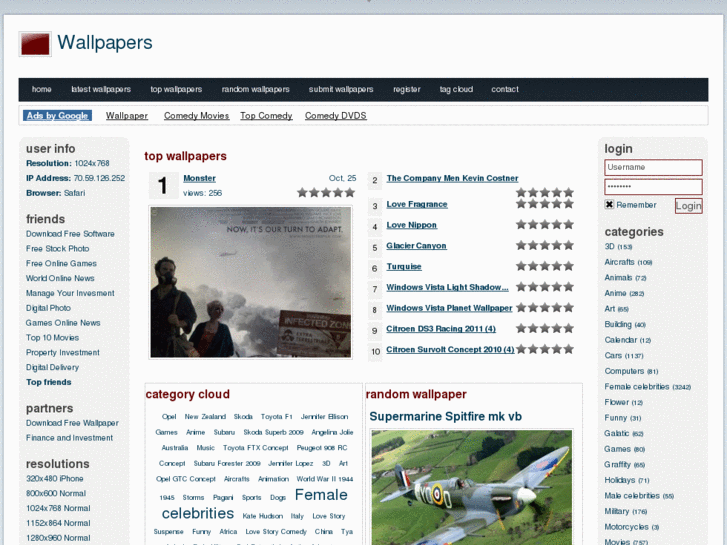Viewport: 727px width, 545px height.
Task: Open the New Zealand cloud tag
Action: pyautogui.click(x=205, y=417)
